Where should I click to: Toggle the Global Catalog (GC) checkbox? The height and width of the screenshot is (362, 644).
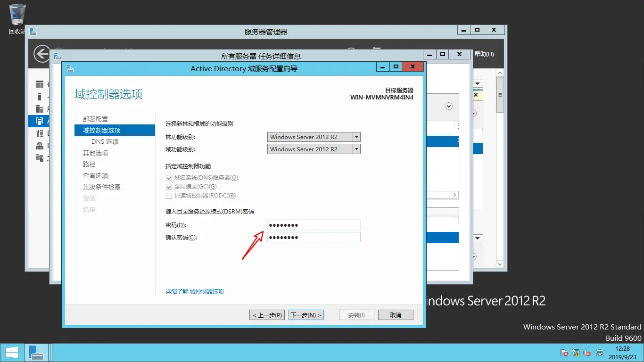pyautogui.click(x=169, y=187)
